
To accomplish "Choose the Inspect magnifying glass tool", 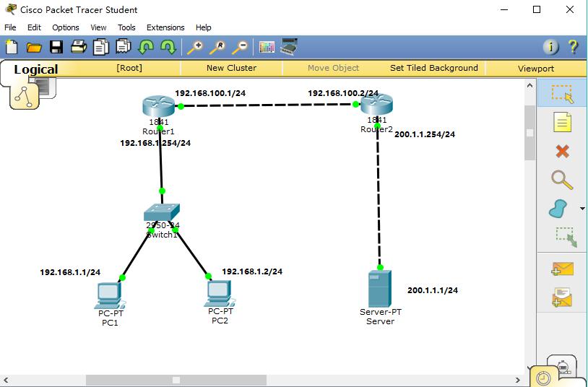I will click(562, 180).
